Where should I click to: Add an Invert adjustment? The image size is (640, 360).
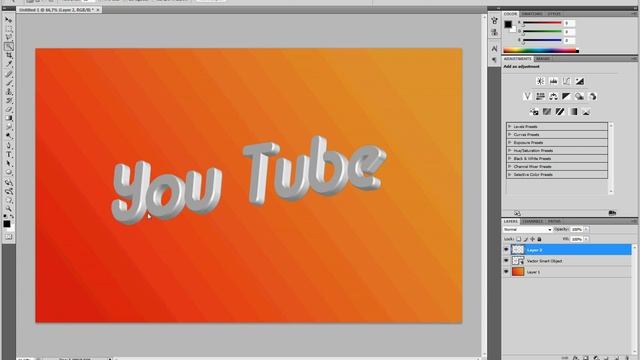pyautogui.click(x=533, y=111)
